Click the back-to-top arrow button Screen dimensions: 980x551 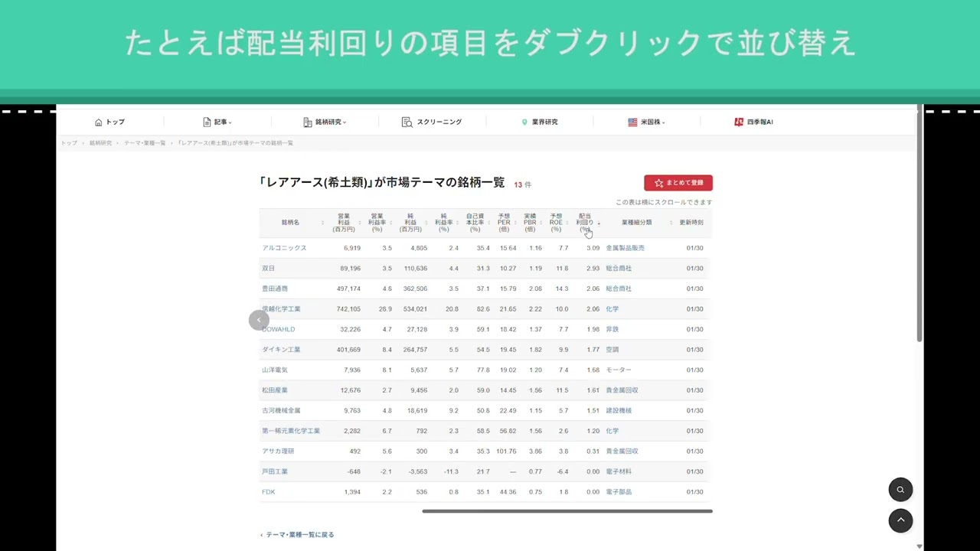pos(900,520)
